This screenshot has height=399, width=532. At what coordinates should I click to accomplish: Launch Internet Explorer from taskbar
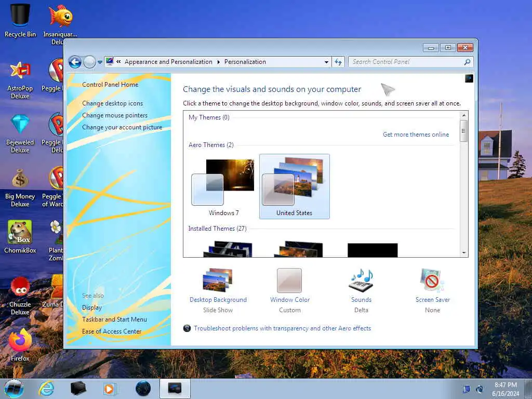46,389
